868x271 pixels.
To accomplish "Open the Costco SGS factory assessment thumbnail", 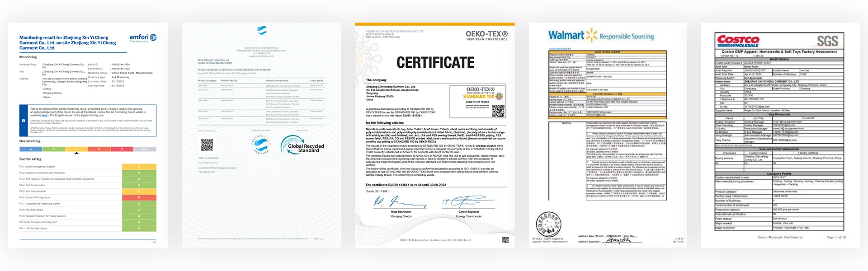I will point(781,135).
